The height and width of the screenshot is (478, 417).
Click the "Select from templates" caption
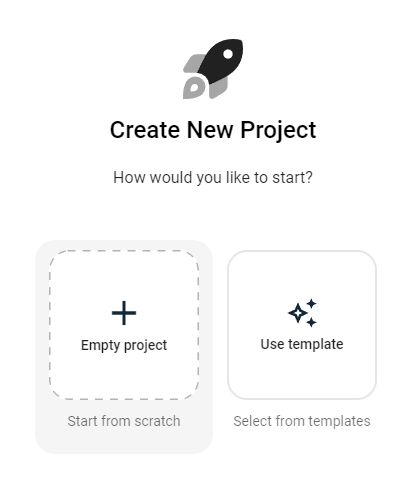[x=302, y=421]
